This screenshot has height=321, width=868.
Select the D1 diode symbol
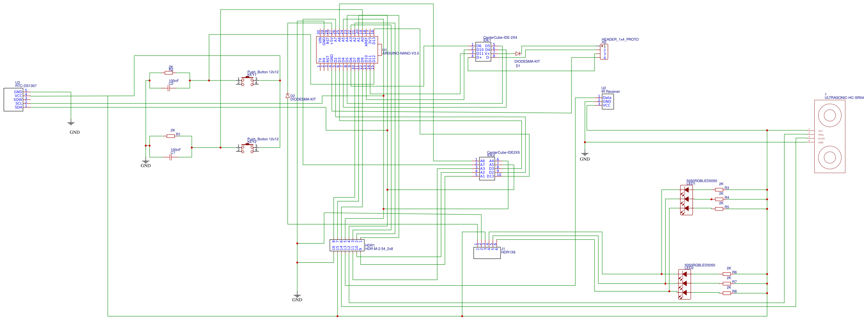(x=518, y=54)
